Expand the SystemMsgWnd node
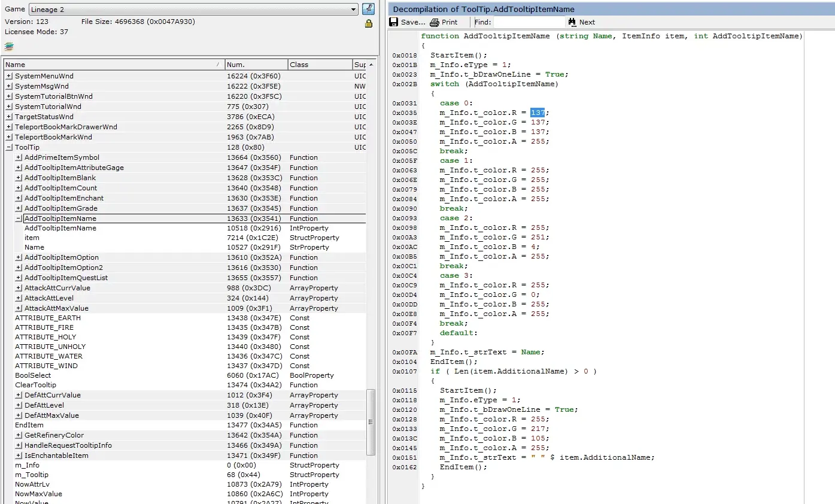 point(9,86)
